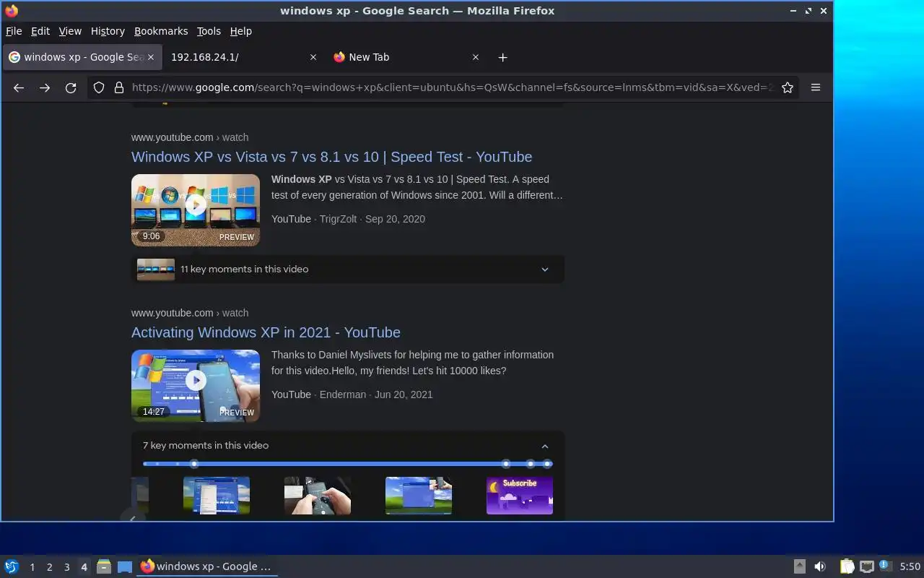This screenshot has height=578, width=924.
Task: Click the Firefox logo in title bar
Action: point(11,11)
